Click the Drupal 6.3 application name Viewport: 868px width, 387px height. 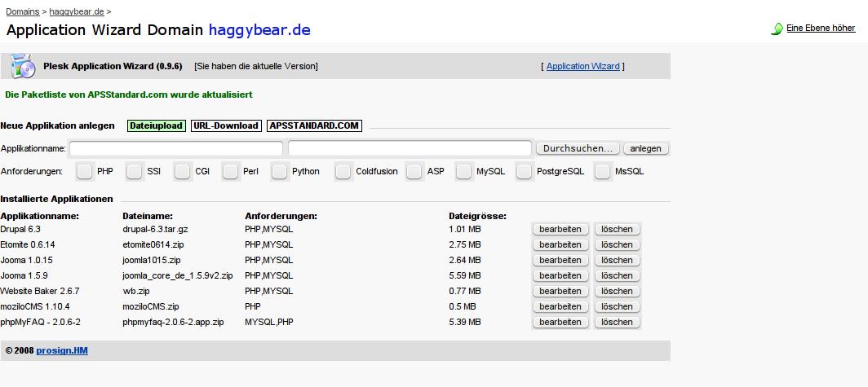(x=20, y=229)
